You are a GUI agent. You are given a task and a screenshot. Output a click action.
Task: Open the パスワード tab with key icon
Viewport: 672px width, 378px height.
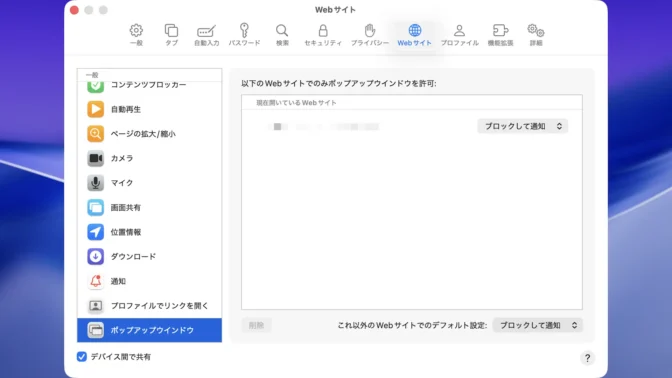(244, 35)
